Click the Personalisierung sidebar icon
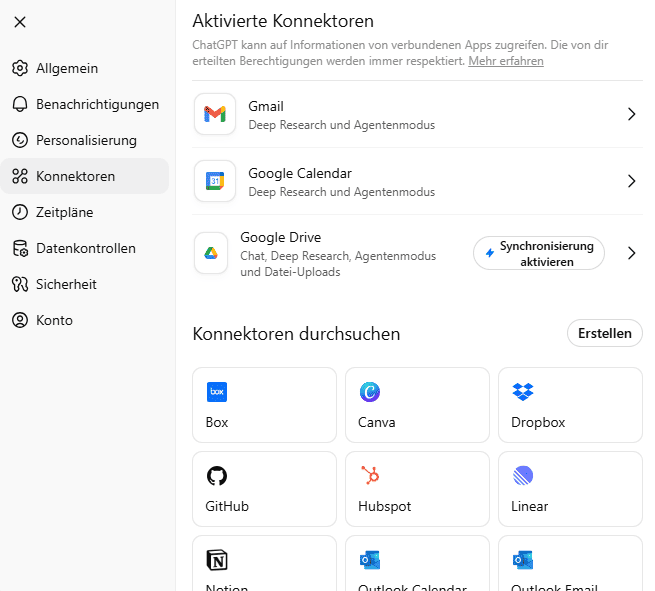Viewport: 655px width, 591px height. [20, 140]
